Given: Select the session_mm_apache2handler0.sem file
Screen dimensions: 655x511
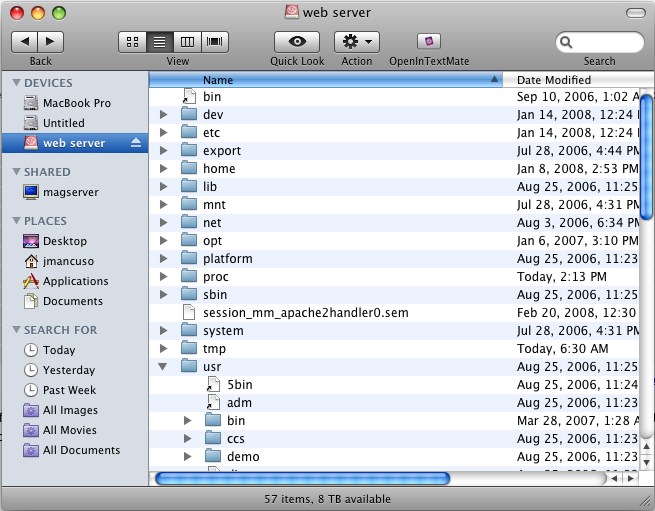Looking at the screenshot, I should coord(305,313).
